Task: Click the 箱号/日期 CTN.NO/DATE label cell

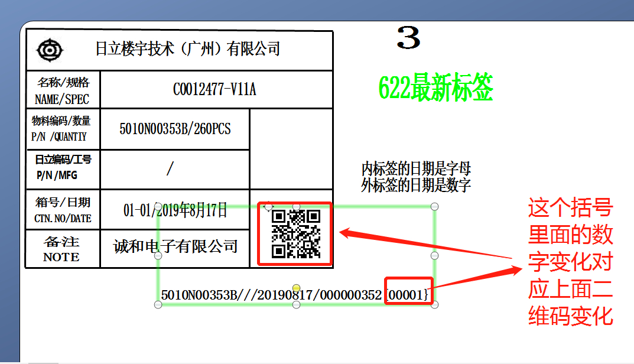Action: [63, 210]
